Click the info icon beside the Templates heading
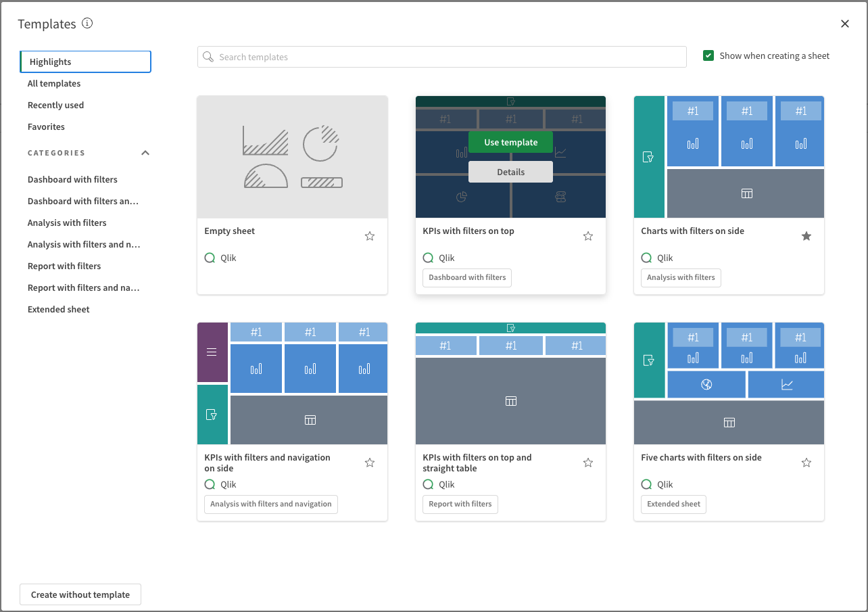868x612 pixels. tap(87, 22)
